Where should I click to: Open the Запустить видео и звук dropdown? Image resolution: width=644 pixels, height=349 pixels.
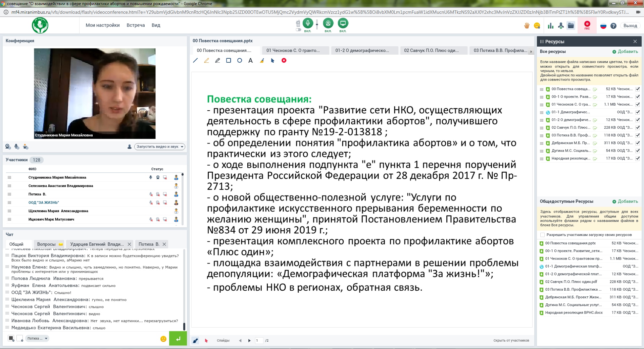[160, 147]
